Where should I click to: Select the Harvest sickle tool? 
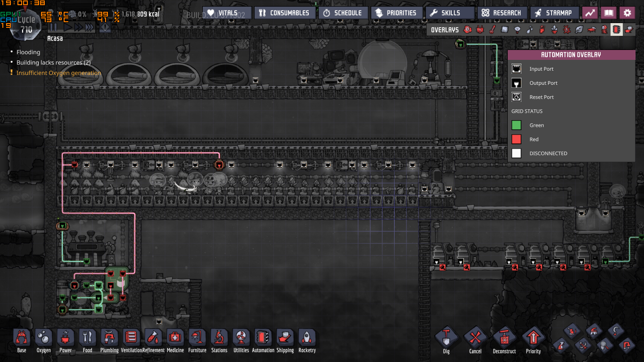(615, 330)
